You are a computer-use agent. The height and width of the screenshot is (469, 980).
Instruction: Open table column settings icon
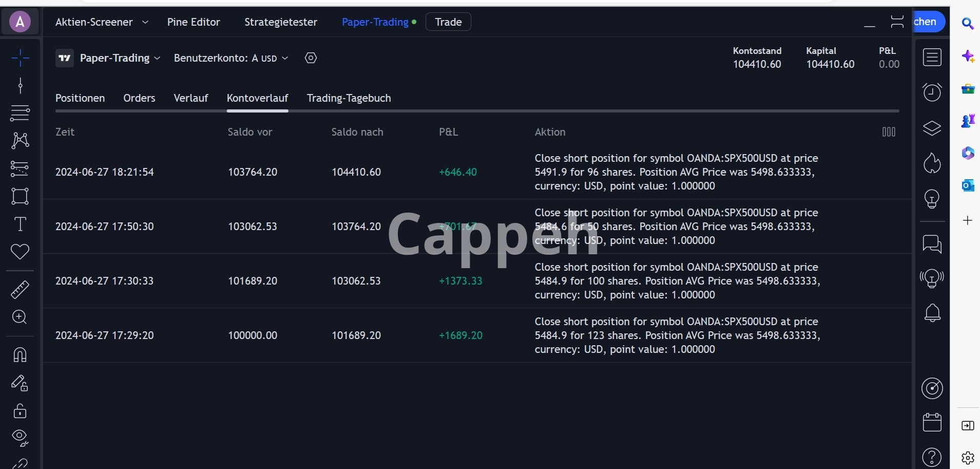[889, 132]
